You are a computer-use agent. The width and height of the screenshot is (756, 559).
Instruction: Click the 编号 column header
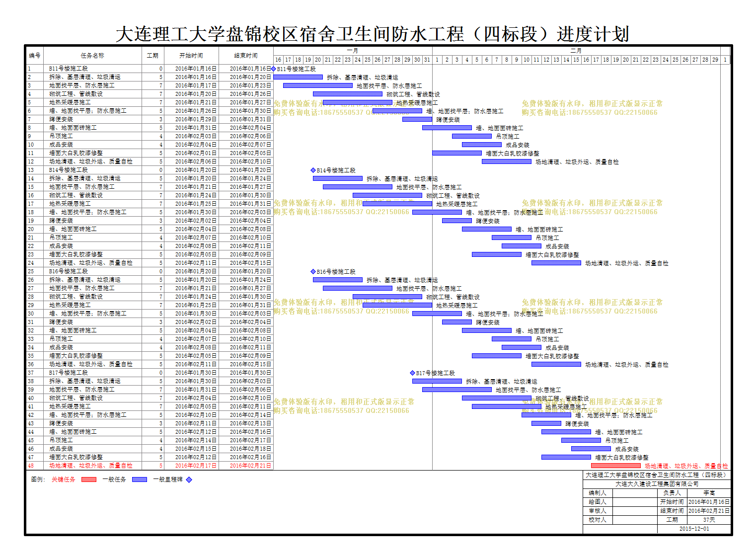click(35, 55)
